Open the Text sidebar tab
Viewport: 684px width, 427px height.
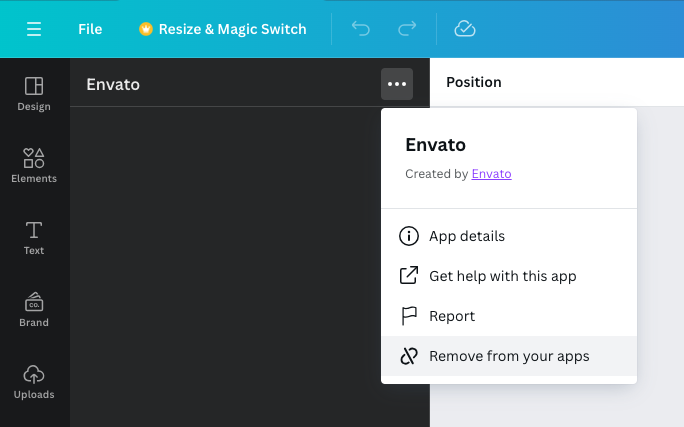coord(34,238)
